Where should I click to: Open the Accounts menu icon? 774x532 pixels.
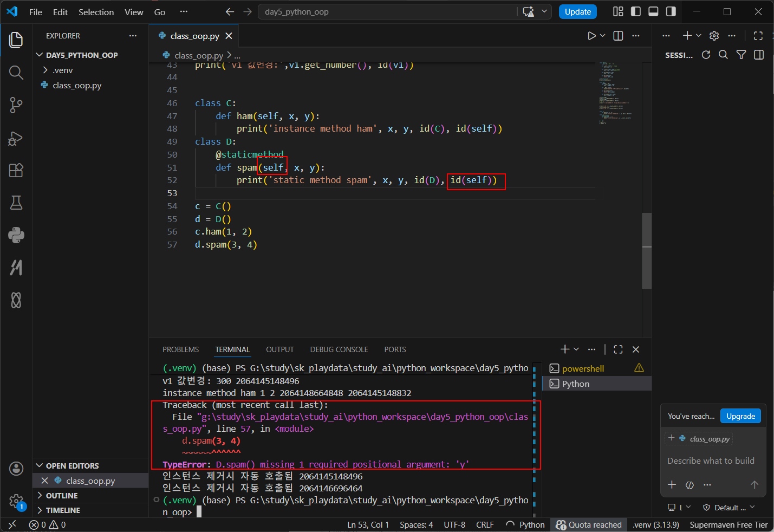pyautogui.click(x=16, y=469)
